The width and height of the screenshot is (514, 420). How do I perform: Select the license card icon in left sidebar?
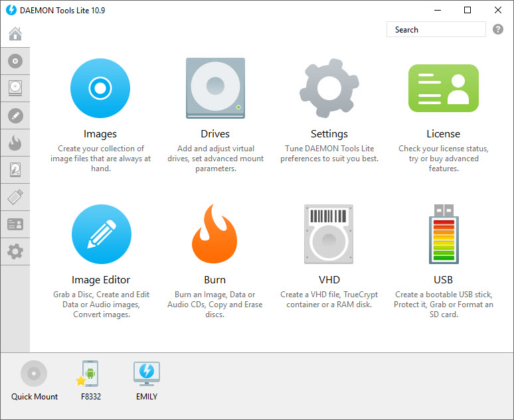click(15, 224)
